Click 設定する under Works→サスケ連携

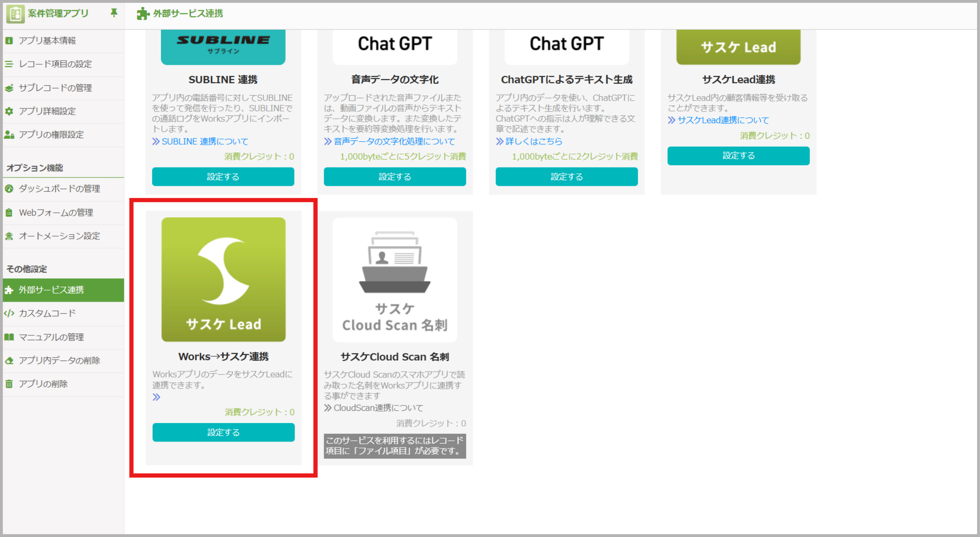pyautogui.click(x=223, y=432)
